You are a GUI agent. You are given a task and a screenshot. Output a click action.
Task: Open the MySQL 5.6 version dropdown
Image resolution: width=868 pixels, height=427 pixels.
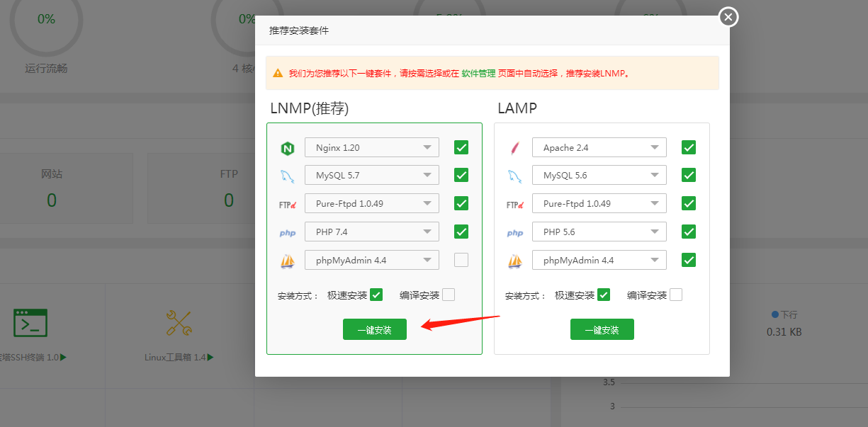(x=599, y=175)
